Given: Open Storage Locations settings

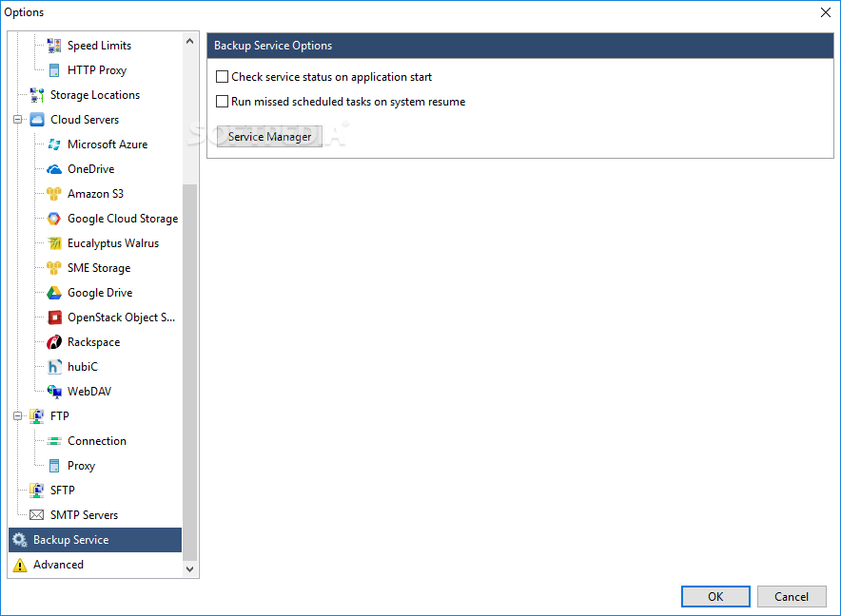Looking at the screenshot, I should [x=95, y=95].
